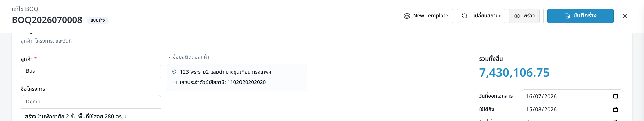The height and width of the screenshot is (121, 644).
Task: Open calendar picker for 15/08/2026 date
Action: [x=615, y=109]
